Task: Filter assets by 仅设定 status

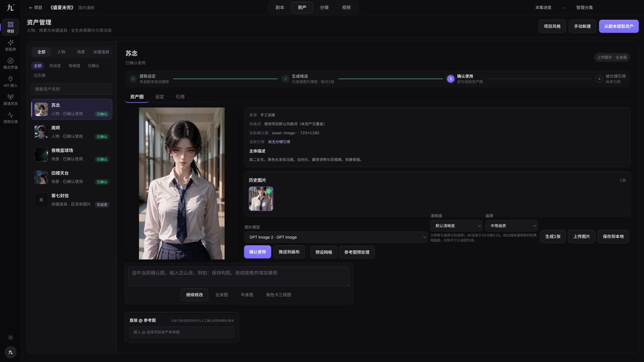Action: (x=55, y=66)
